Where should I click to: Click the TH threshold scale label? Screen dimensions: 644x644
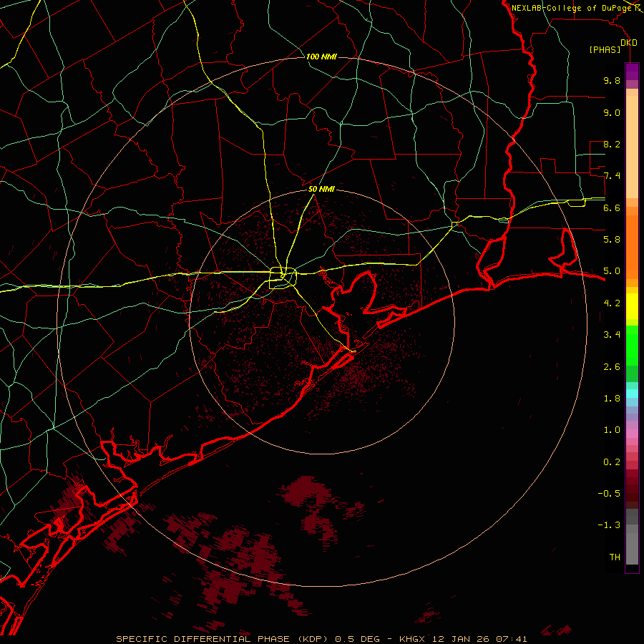coord(615,557)
